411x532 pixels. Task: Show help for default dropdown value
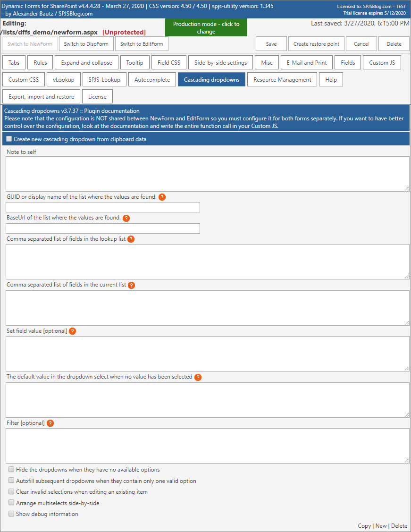click(198, 377)
